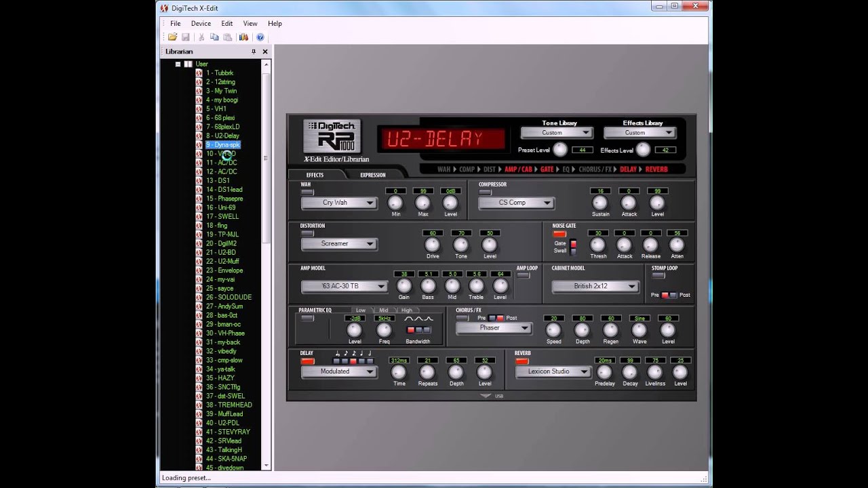Click the preset icon beside 1 - Tubbrk
This screenshot has height=488, width=868.
tap(199, 73)
